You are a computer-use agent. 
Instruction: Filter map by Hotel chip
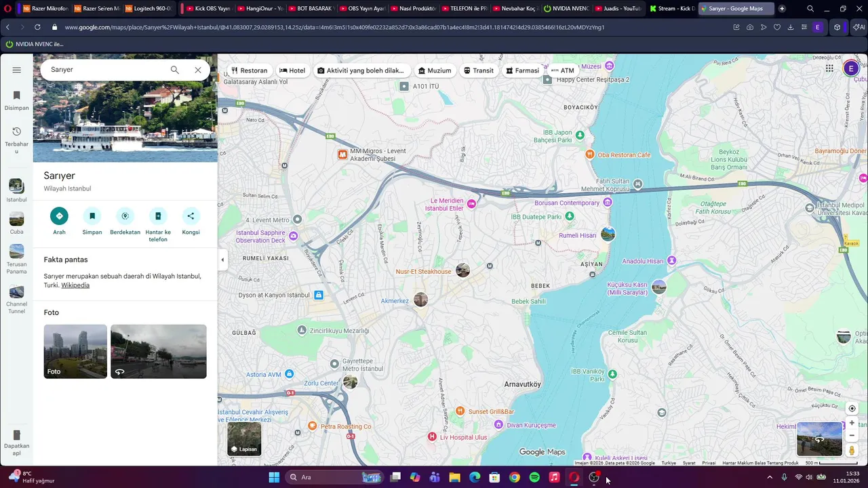[x=292, y=70]
